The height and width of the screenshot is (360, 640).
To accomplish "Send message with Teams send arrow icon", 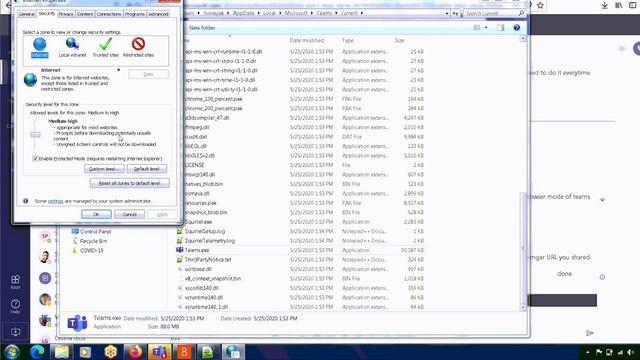I will coord(589,333).
